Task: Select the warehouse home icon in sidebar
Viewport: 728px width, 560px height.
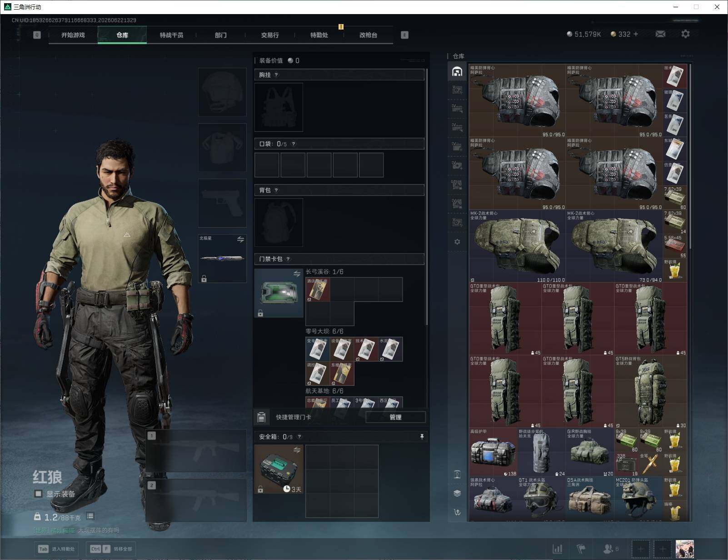Action: pos(457,72)
